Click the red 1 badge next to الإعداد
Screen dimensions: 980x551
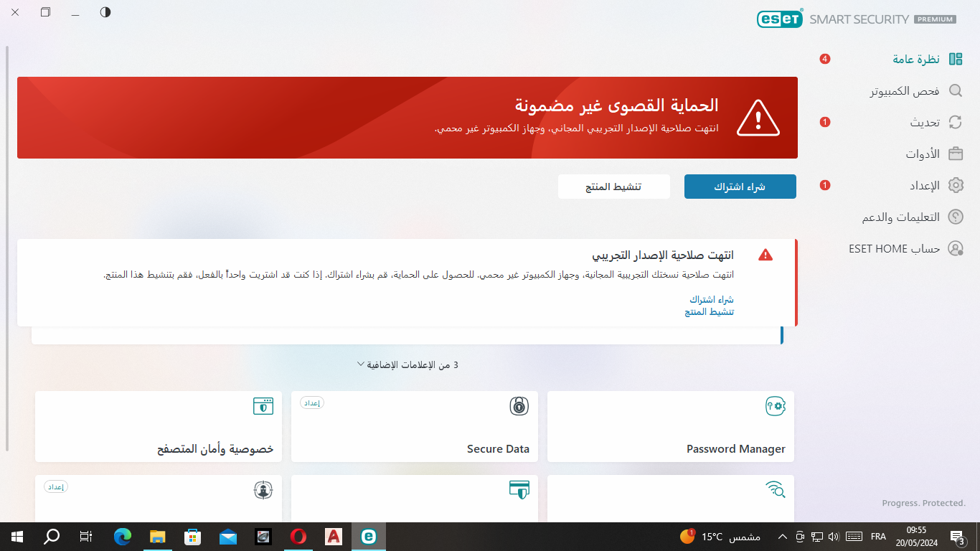(x=825, y=185)
